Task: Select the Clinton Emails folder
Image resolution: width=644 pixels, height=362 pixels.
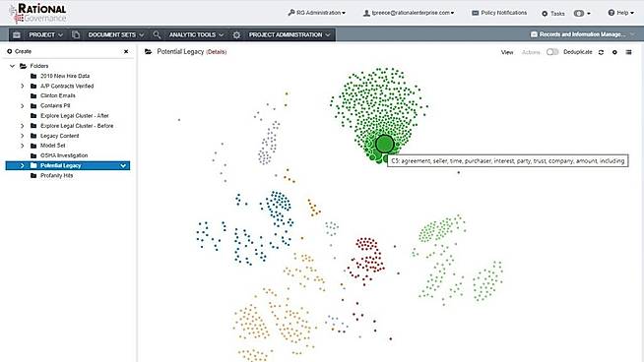Action: pyautogui.click(x=58, y=95)
